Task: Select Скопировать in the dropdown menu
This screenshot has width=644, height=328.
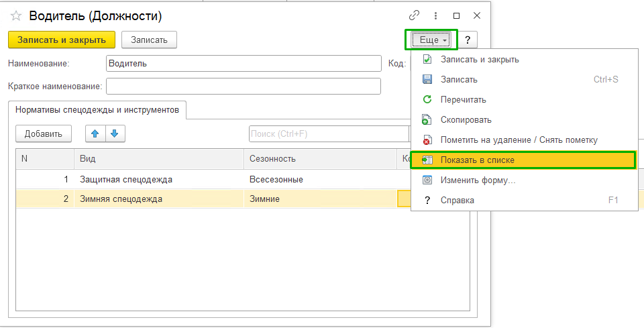Action: tap(466, 119)
